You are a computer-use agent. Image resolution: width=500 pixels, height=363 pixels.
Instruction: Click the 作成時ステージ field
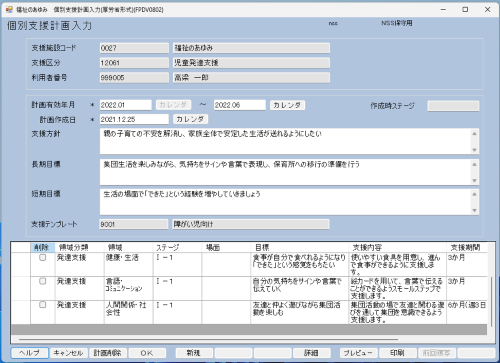(x=453, y=106)
